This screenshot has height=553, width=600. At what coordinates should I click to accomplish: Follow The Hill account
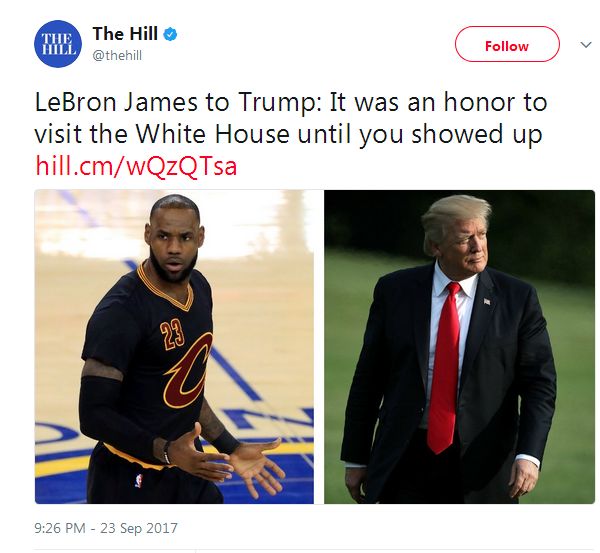coord(507,44)
